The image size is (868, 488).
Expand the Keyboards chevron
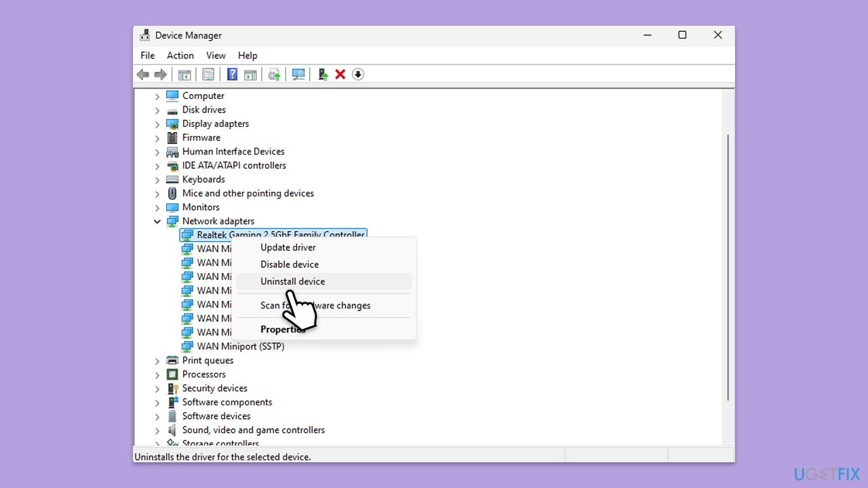coord(157,180)
